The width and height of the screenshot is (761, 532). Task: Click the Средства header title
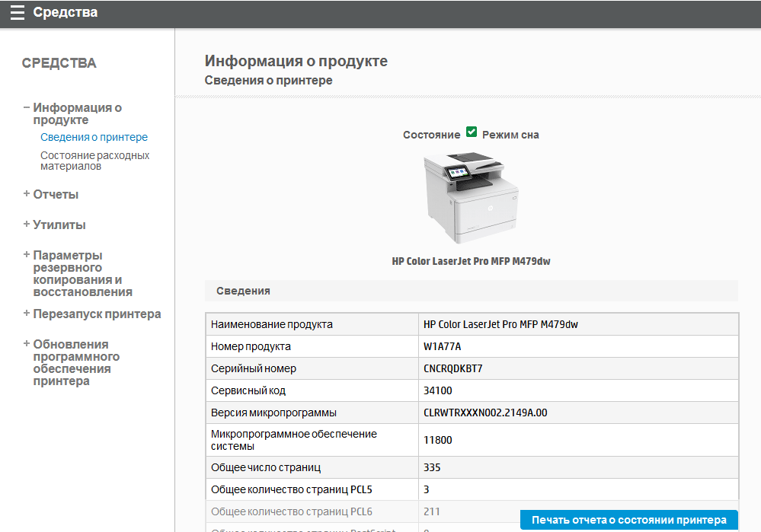65,12
